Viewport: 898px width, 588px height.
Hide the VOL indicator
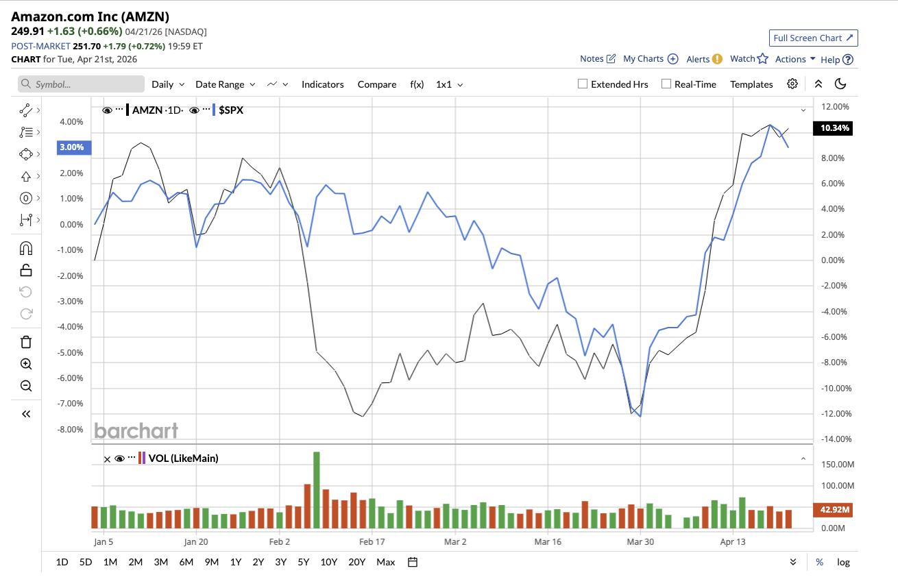119,458
